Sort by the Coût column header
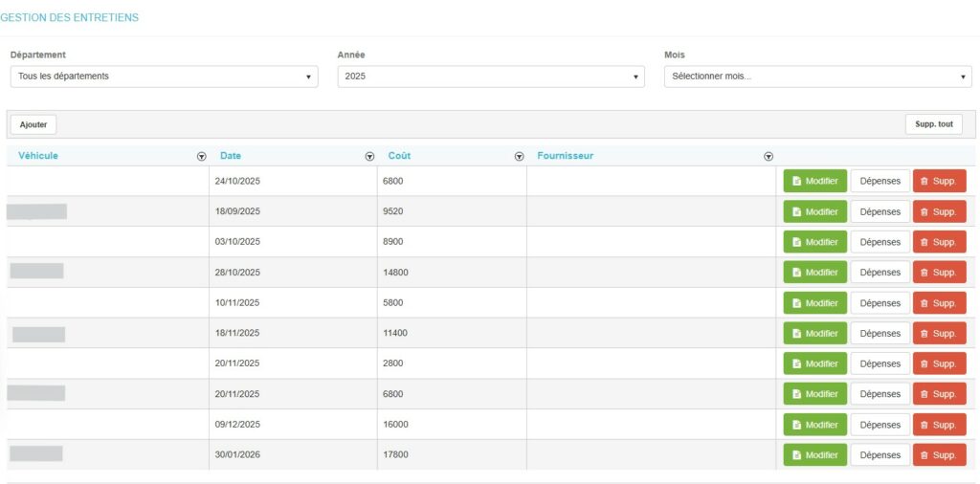Viewport: 980px width, 484px height. pos(399,156)
